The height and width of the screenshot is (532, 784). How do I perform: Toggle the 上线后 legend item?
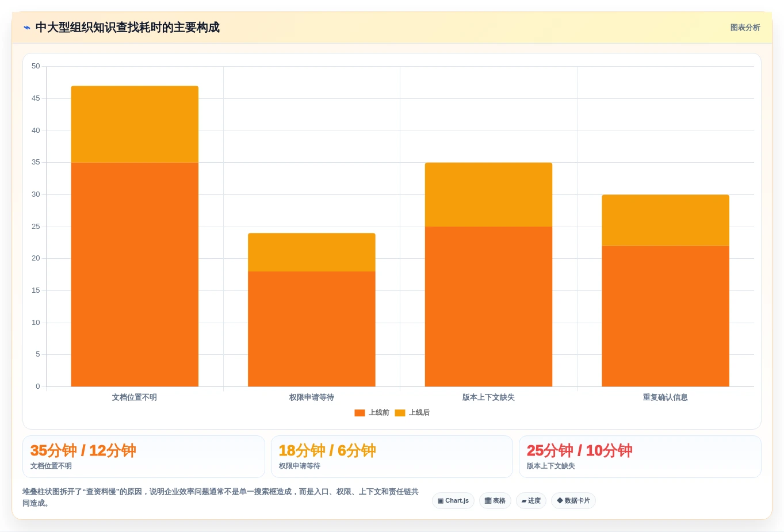pyautogui.click(x=412, y=413)
